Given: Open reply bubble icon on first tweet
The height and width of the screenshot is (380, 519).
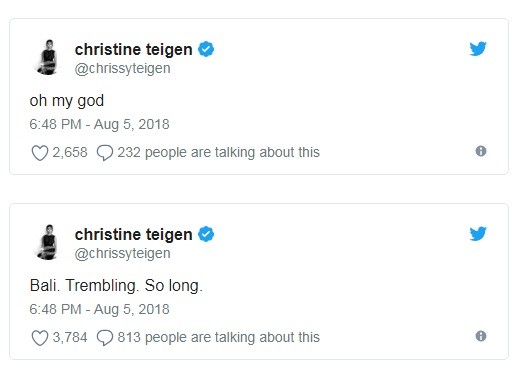Looking at the screenshot, I should [x=105, y=153].
